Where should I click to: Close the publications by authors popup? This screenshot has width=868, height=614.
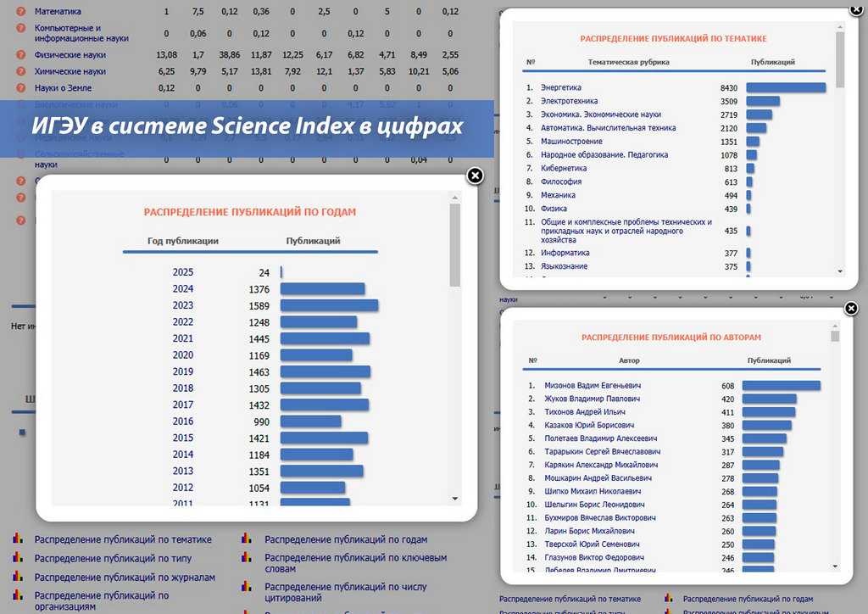852,308
